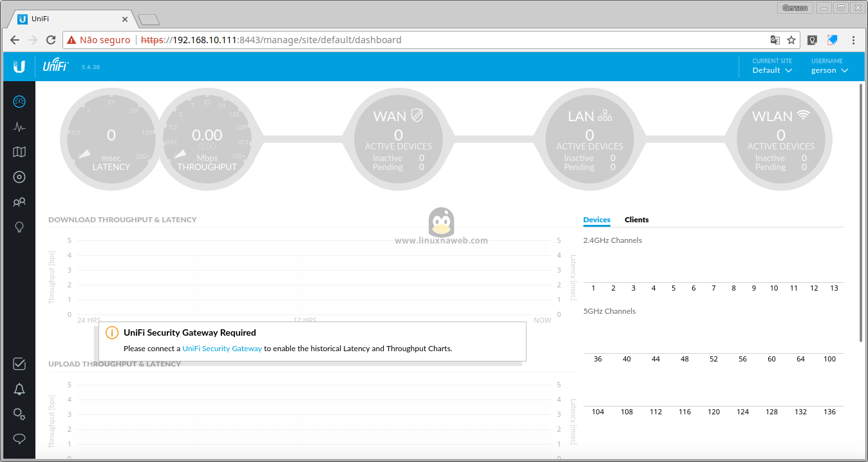Close the UniFi browser tab

tap(125, 19)
